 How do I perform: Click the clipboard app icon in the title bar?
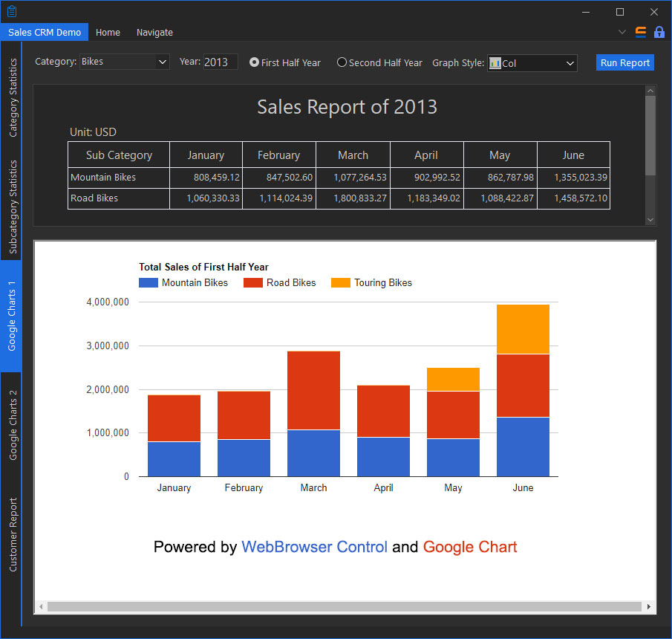pyautogui.click(x=10, y=11)
